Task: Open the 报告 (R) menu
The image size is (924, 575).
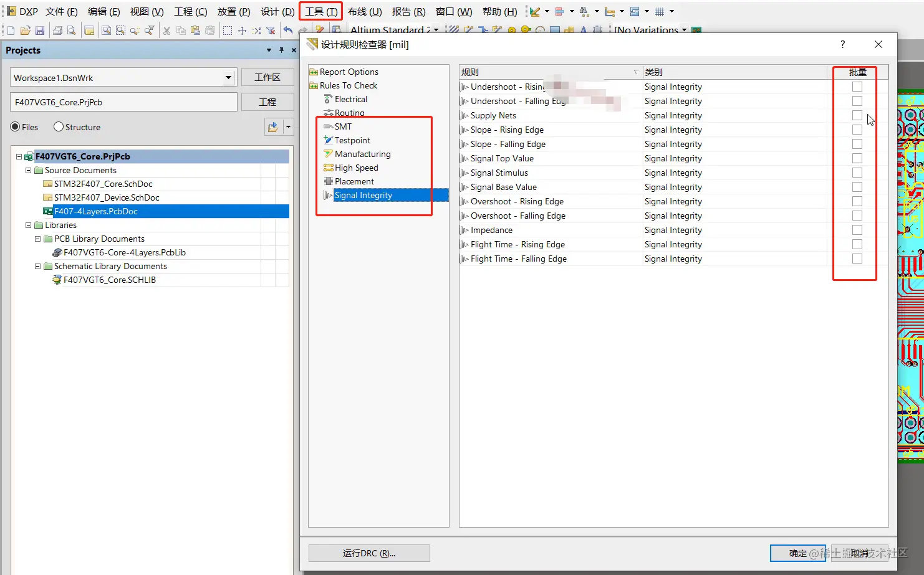Action: tap(408, 11)
